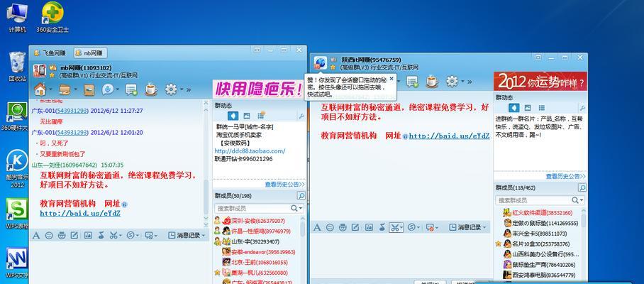Open group album icon in mb网赚 window
Image resolution: width=644 pixels, height=284 pixels.
coord(89,89)
